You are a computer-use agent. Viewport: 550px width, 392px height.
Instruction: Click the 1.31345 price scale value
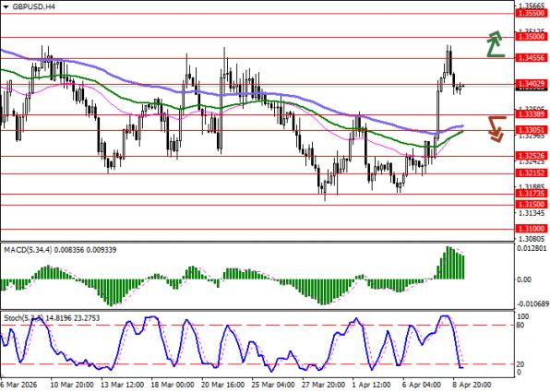(532, 213)
